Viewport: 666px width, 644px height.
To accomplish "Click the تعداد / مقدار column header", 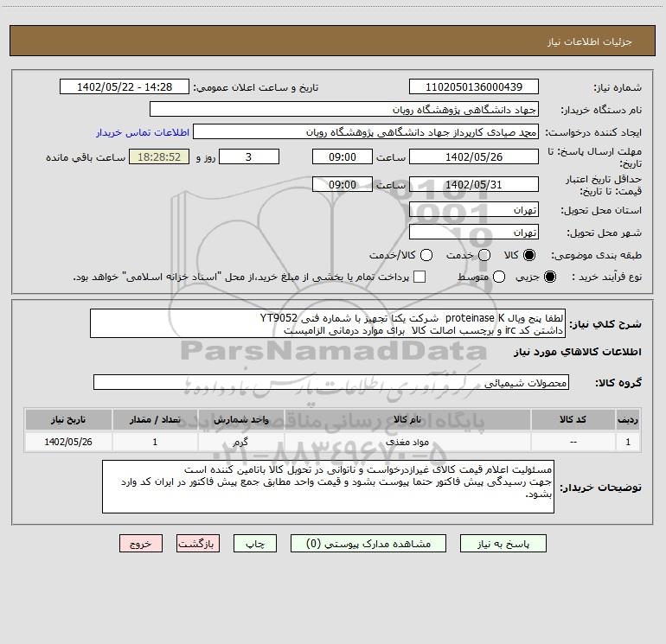I will click(155, 419).
